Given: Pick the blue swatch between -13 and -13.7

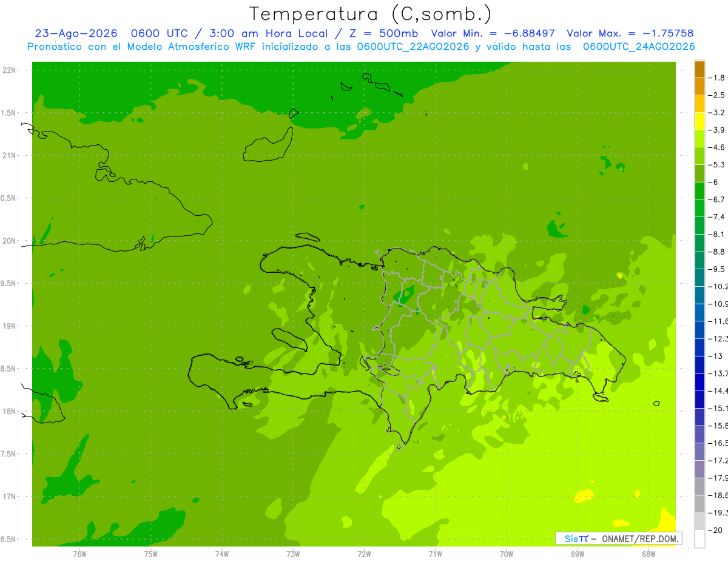Looking at the screenshot, I should click(x=699, y=365).
